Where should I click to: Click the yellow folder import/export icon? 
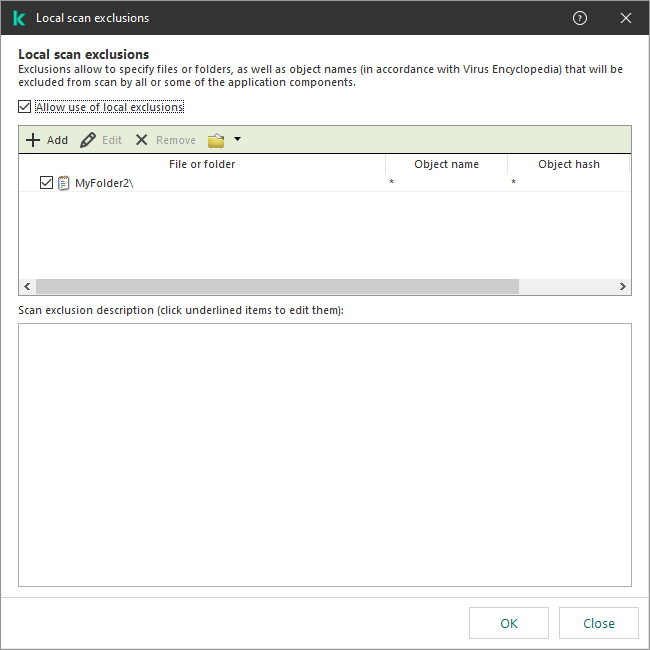216,141
